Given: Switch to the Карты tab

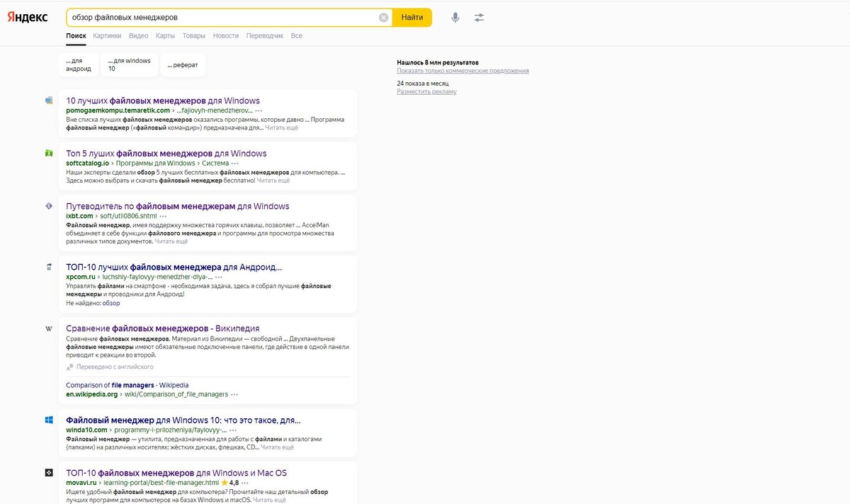Looking at the screenshot, I should coord(166,35).
